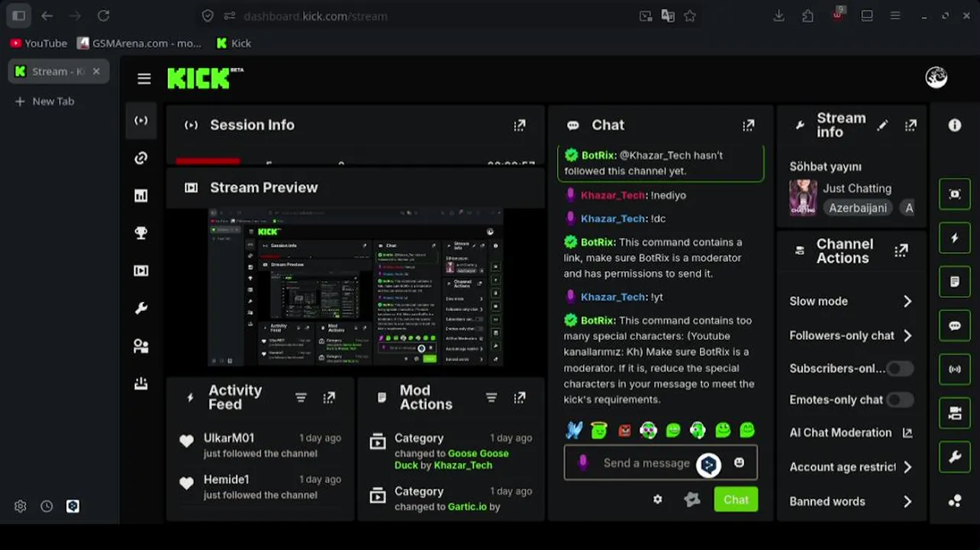Open the link sidebar icon
Viewport: 980px width, 550px height.
[x=141, y=158]
